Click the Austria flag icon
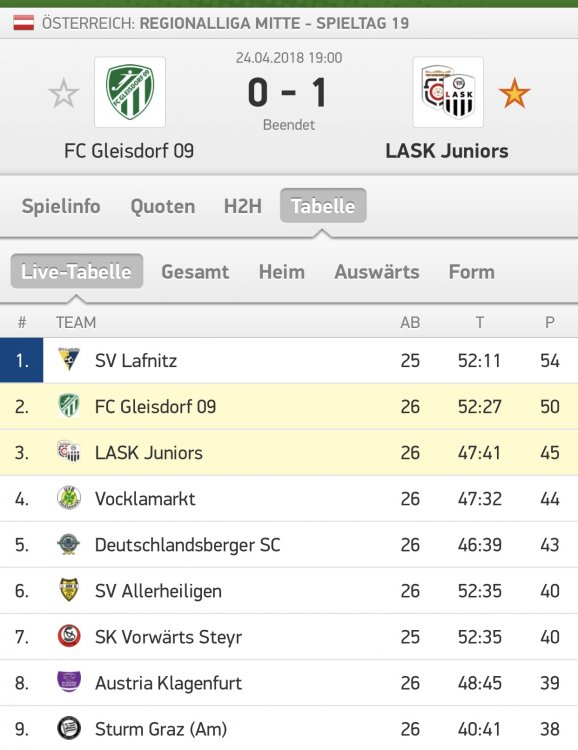The image size is (578, 750). 23,23
